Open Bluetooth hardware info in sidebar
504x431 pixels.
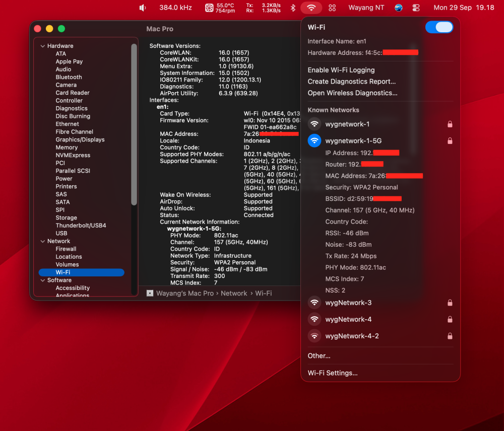(69, 77)
